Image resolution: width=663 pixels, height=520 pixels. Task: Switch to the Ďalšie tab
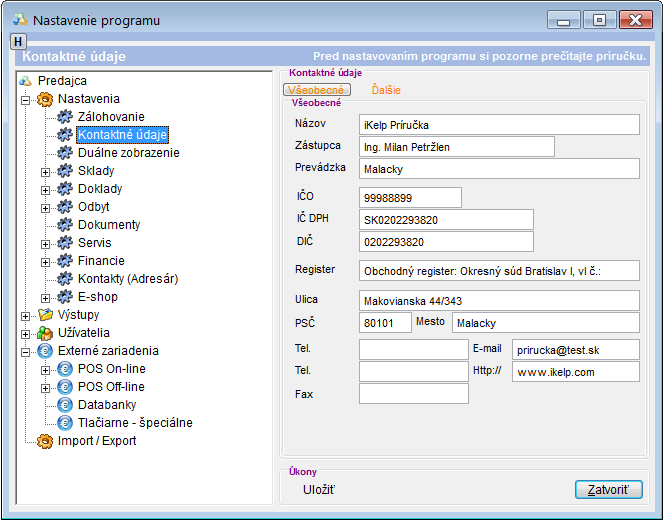(386, 90)
